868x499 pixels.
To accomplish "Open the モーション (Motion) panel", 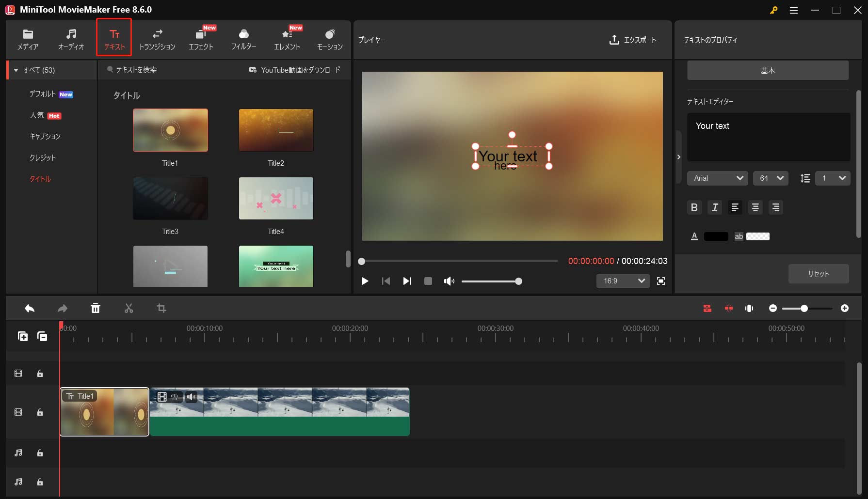I will (x=330, y=39).
